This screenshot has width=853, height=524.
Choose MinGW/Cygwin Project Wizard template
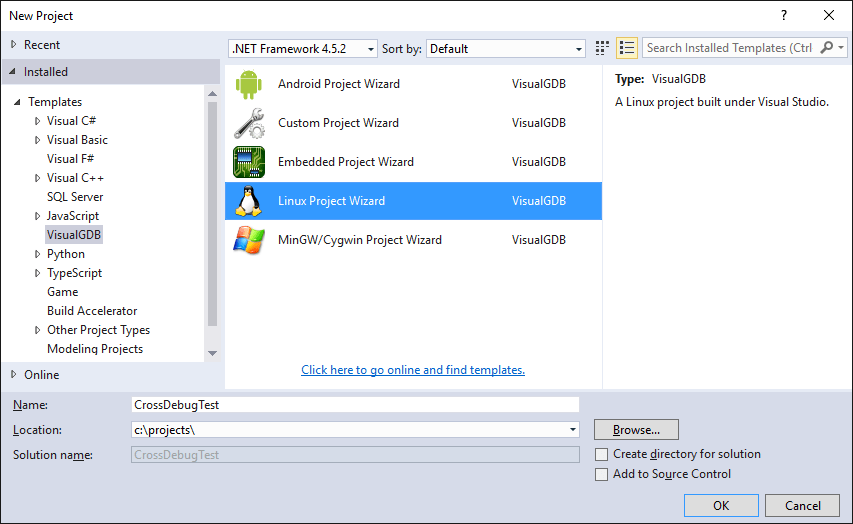click(x=413, y=240)
